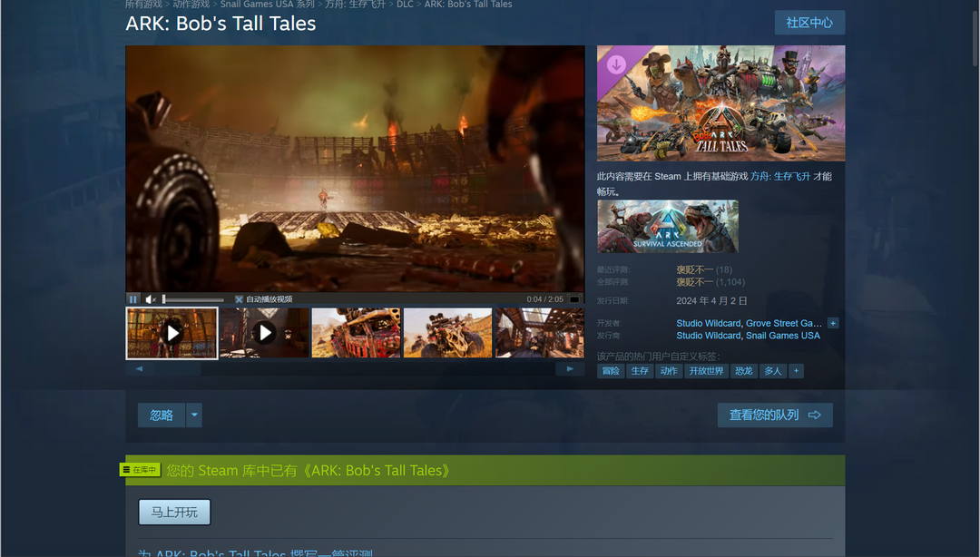Viewport: 980px width, 557px height.
Task: Open the 社区中心 community hub
Action: pyautogui.click(x=809, y=23)
